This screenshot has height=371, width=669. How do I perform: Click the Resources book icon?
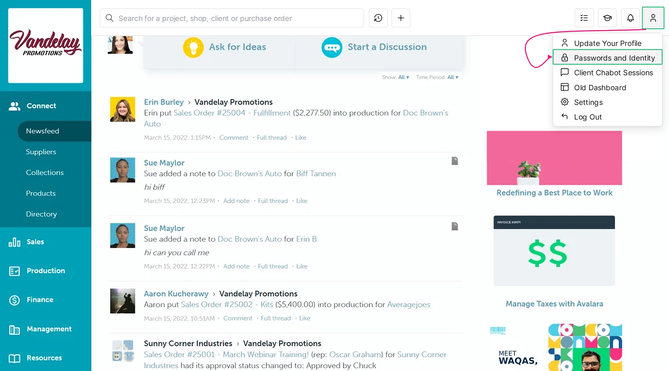tap(14, 358)
